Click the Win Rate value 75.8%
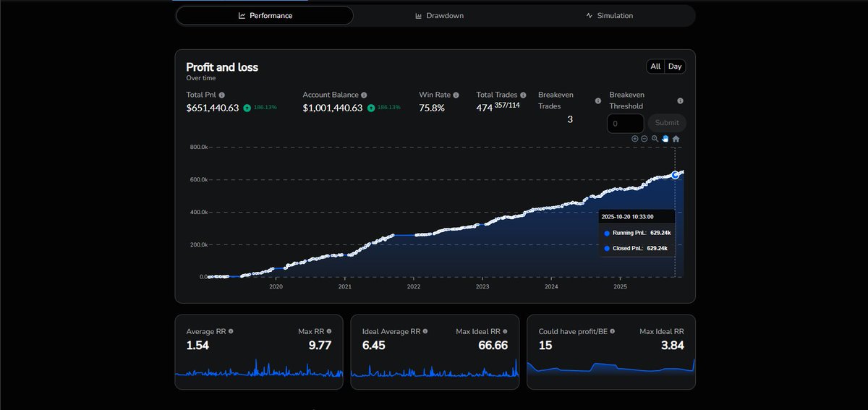This screenshot has width=868, height=410. [x=432, y=108]
